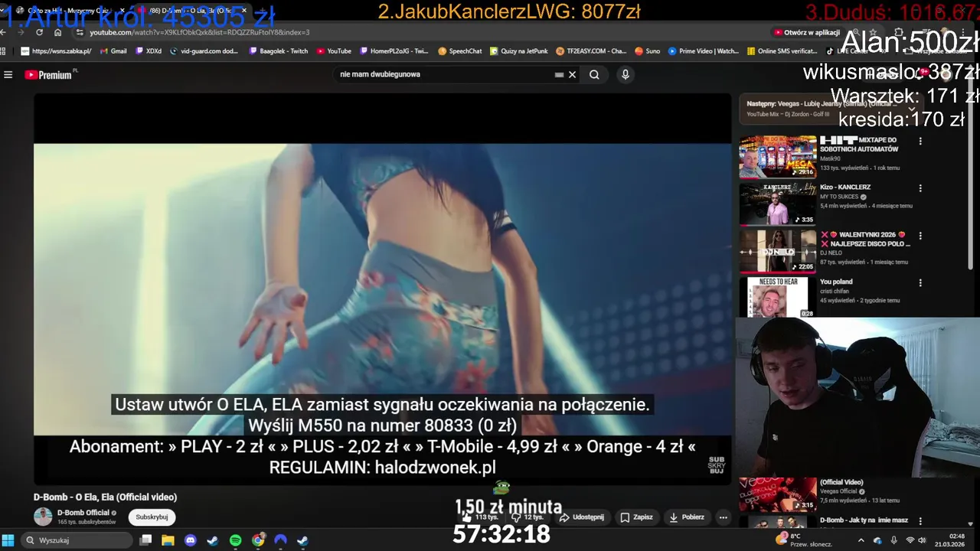Open the SpeechChat bookmark
This screenshot has height=551, width=980.
pyautogui.click(x=460, y=51)
